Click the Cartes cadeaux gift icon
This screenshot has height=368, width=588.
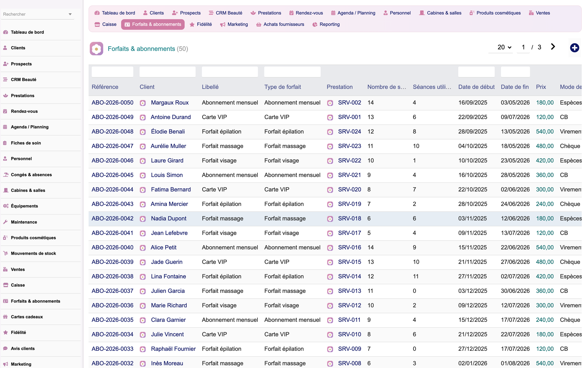(5, 317)
